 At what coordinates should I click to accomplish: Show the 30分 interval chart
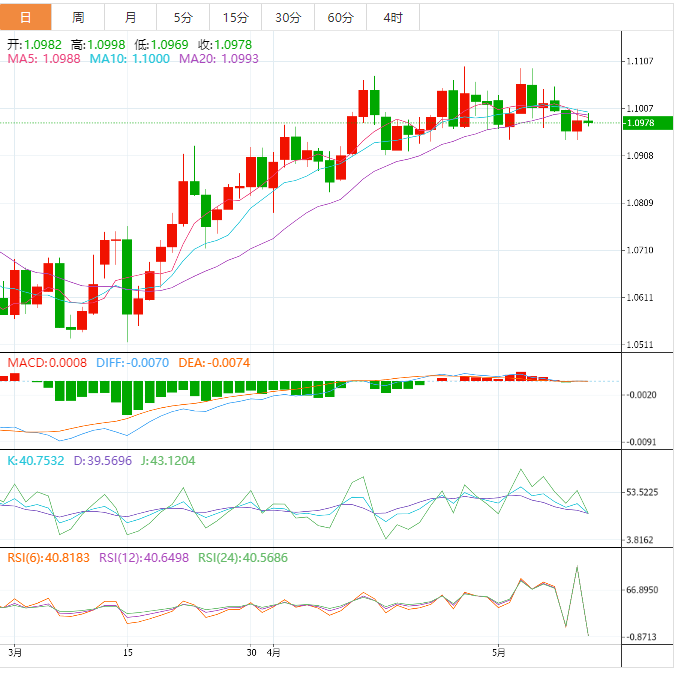288,17
